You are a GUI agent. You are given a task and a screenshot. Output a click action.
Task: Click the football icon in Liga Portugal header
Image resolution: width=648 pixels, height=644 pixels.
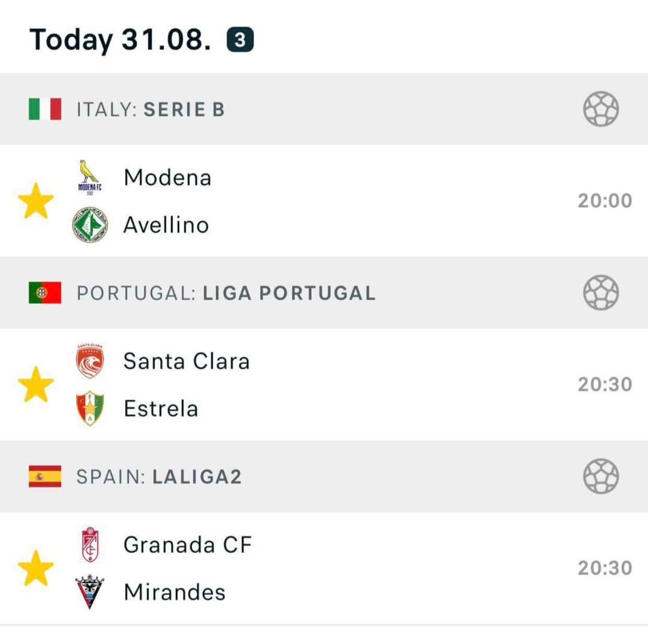(601, 293)
